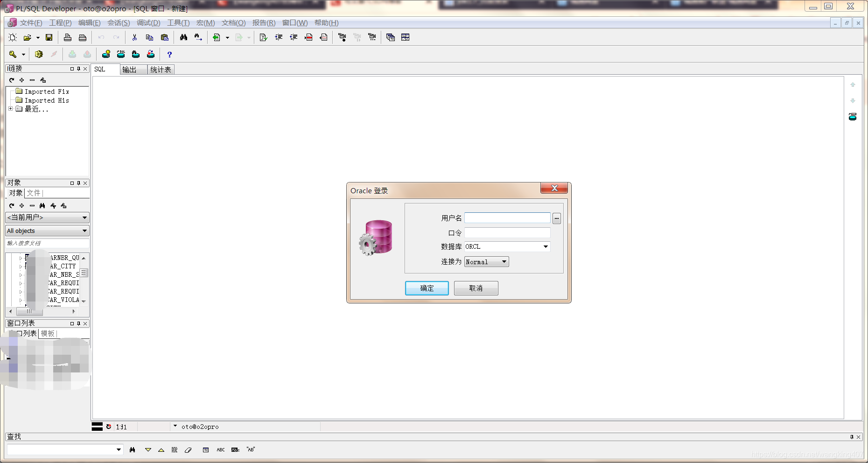Click the blue question mark help icon

(x=169, y=54)
